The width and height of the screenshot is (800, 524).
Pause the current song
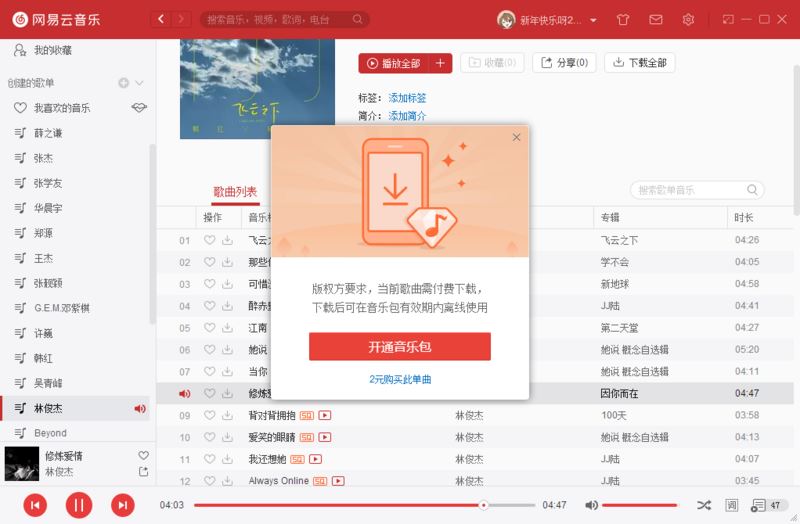[79, 505]
